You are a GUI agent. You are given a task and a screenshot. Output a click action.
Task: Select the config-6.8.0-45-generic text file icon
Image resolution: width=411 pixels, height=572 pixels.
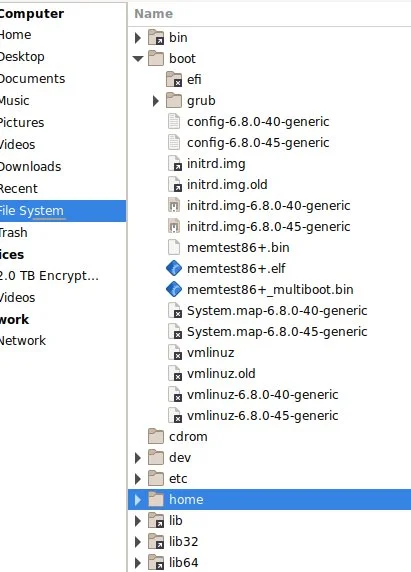tap(174, 143)
